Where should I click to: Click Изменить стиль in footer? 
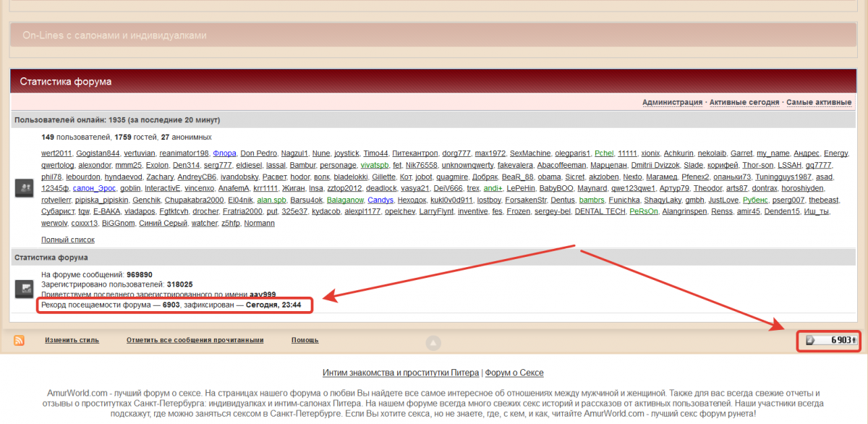pyautogui.click(x=72, y=340)
